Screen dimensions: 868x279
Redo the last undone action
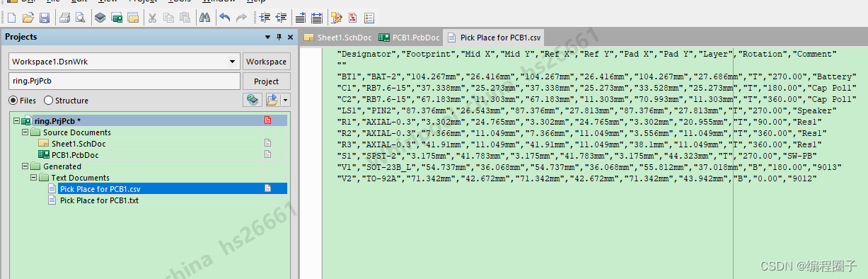242,18
